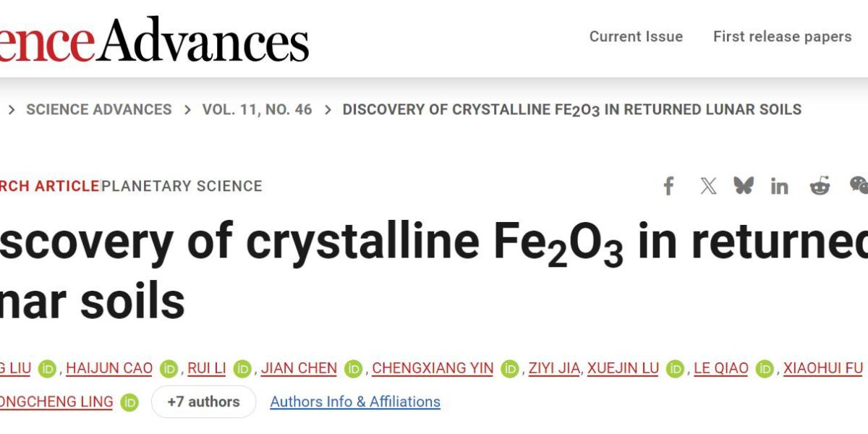Share article on LinkedIn

click(779, 186)
